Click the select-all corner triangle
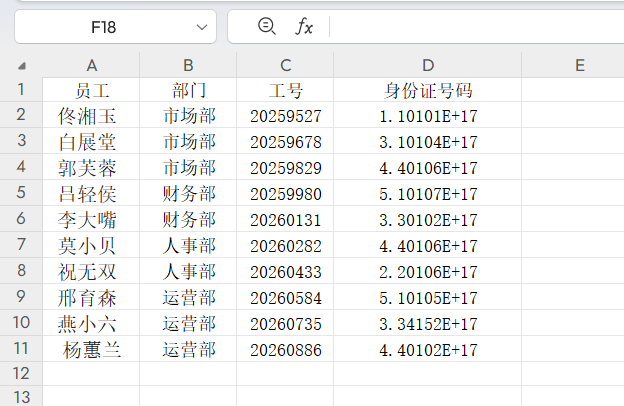The width and height of the screenshot is (624, 406). pyautogui.click(x=23, y=66)
